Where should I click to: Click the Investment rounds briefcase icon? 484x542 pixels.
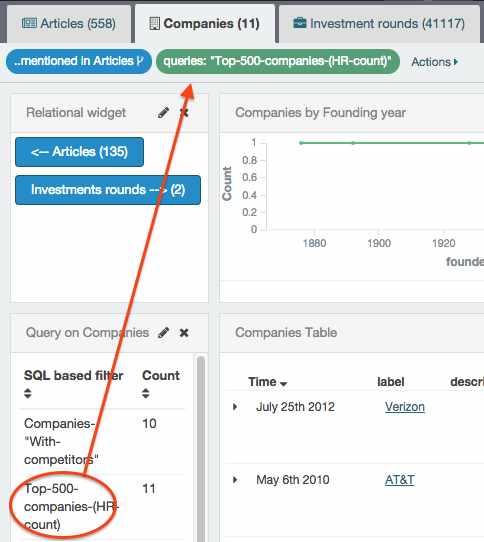[300, 23]
